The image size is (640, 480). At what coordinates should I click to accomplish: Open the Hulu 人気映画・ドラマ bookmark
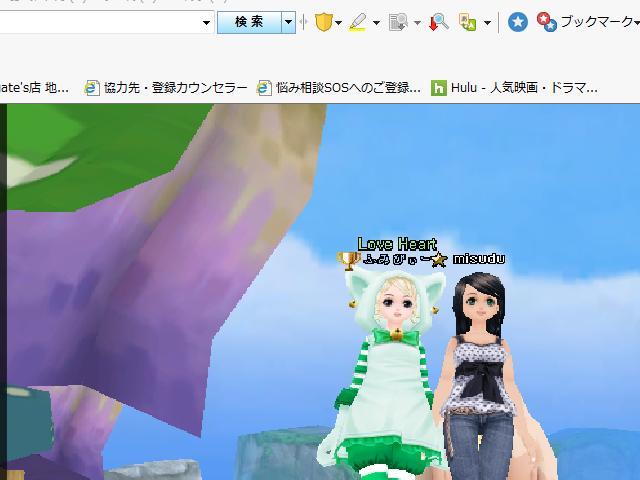[x=524, y=88]
